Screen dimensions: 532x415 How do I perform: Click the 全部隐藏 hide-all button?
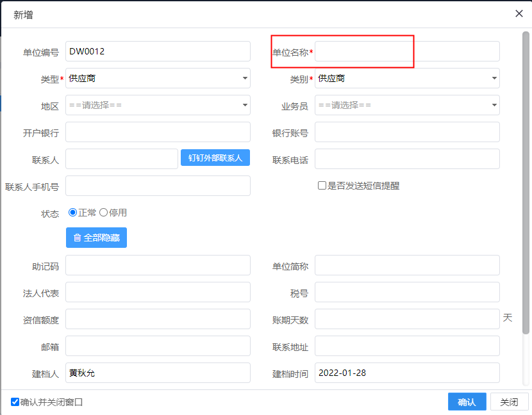[96, 237]
